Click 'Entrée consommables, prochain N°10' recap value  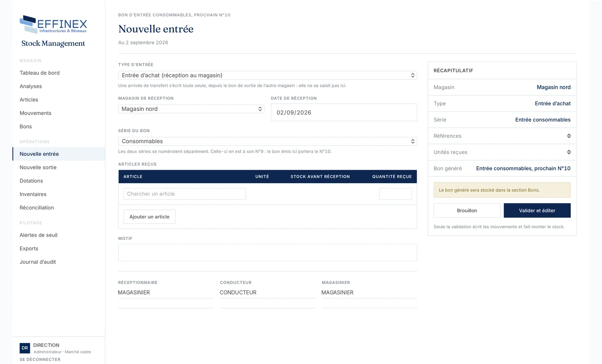coord(523,168)
